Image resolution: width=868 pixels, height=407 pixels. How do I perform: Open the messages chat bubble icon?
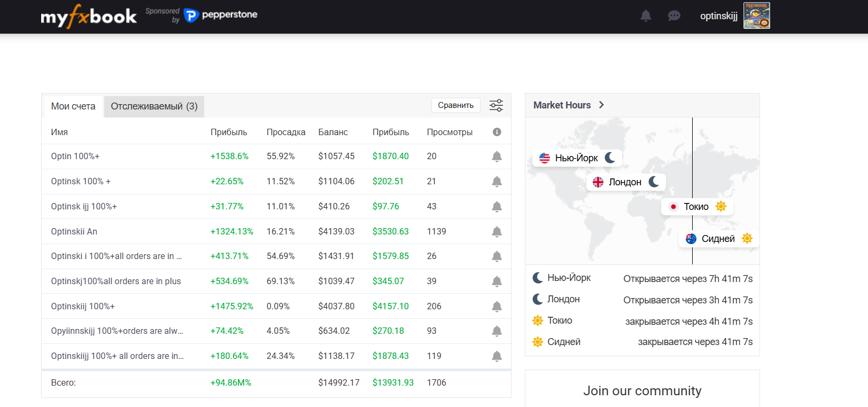point(674,16)
